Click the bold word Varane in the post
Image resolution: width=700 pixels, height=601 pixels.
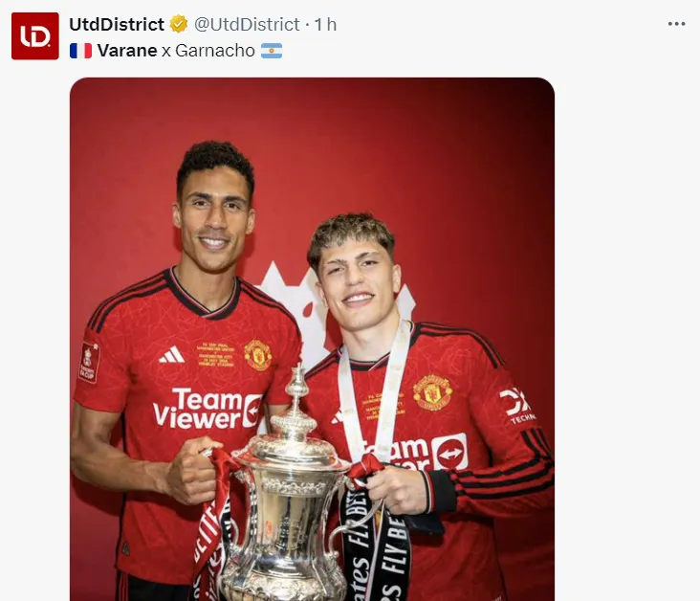click(127, 50)
